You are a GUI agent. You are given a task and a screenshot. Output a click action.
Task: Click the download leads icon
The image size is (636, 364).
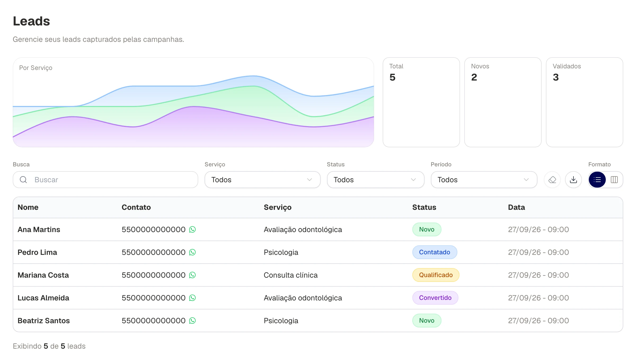click(x=573, y=180)
